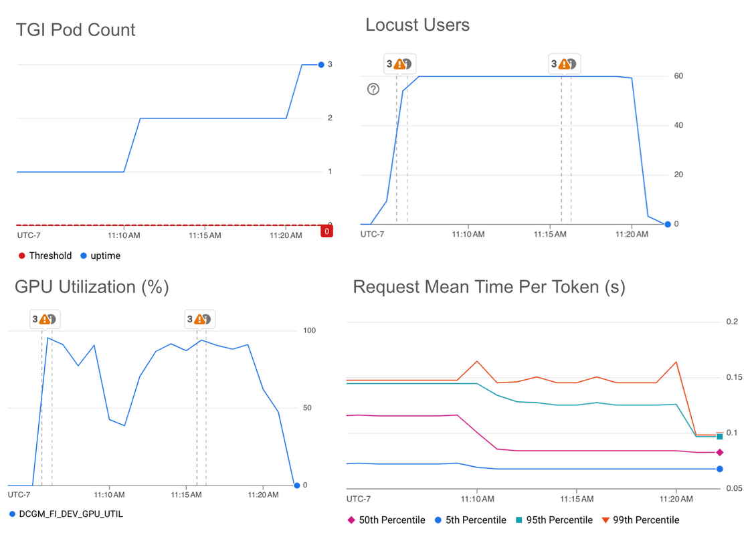Click the second alert badge on GPU Utilization
Screen dimensions: 756x535
coord(199,319)
